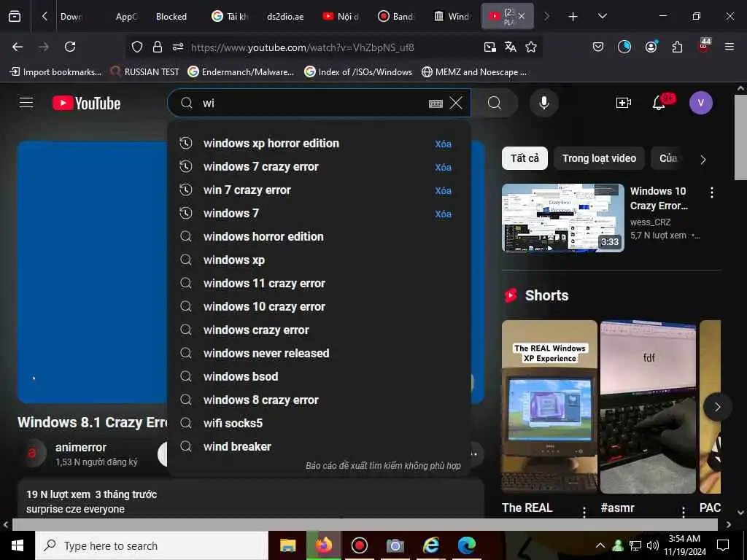Open the virtual keyboard icon in search box
This screenshot has width=747, height=560.
coord(436,104)
